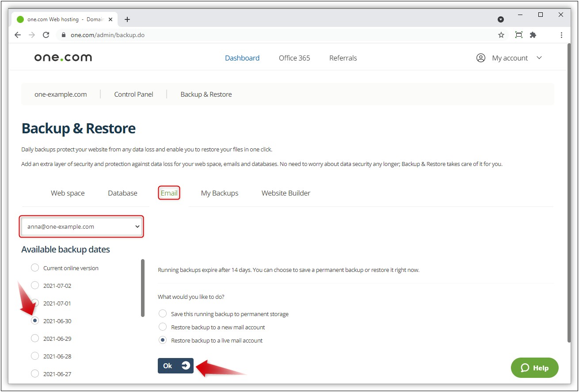Open the anna@one-example.com mailbox dropdown
Image resolution: width=579 pixels, height=392 pixels.
click(x=82, y=226)
